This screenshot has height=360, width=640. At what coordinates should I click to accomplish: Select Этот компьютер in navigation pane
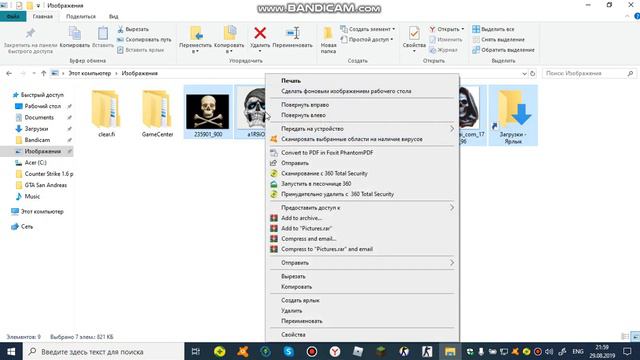click(42, 211)
